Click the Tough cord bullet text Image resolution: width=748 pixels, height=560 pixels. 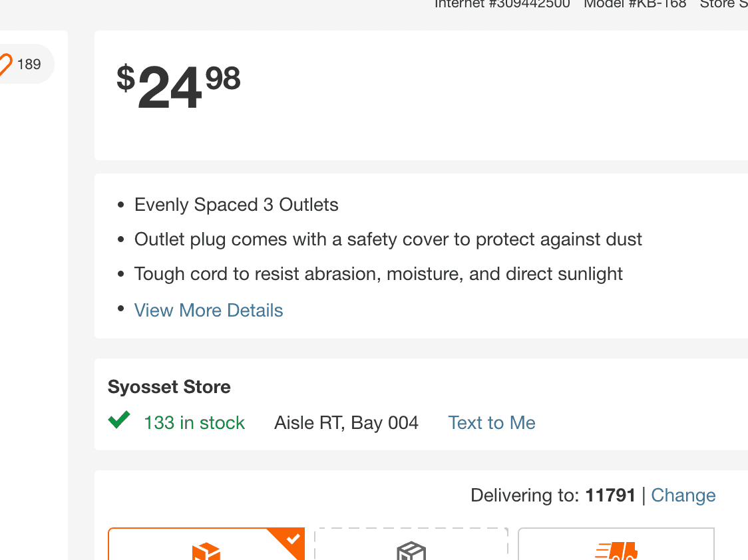[x=378, y=274]
